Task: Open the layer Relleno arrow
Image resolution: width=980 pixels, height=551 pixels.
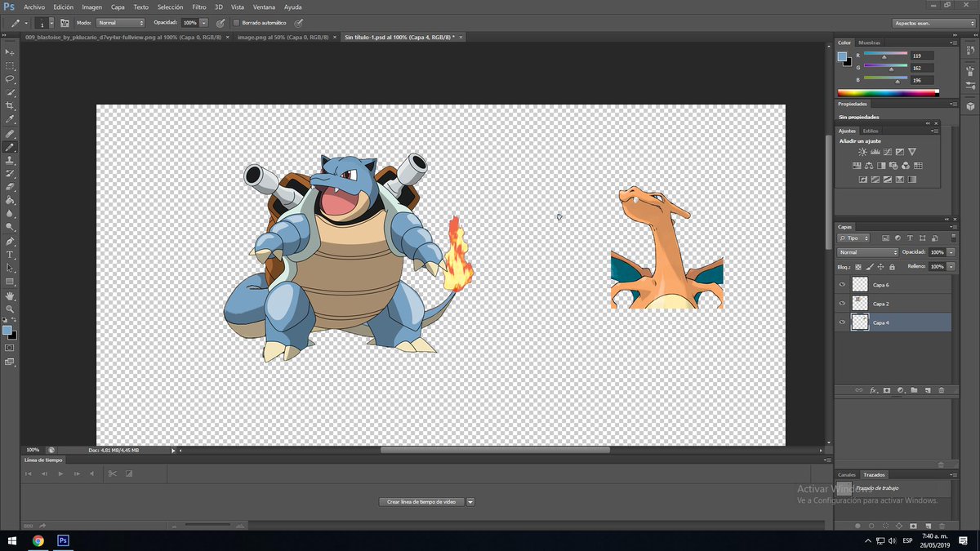Action: [x=951, y=267]
